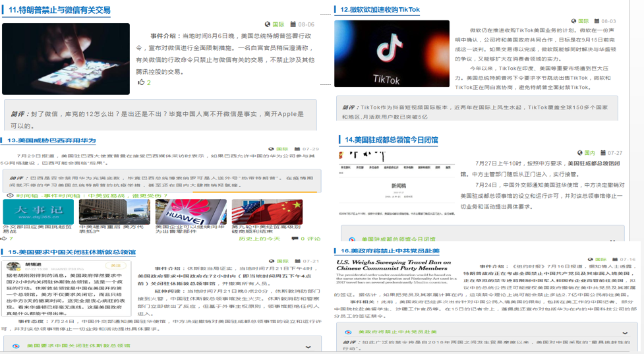Click globe icon in Huawei article 13

pyautogui.click(x=271, y=149)
